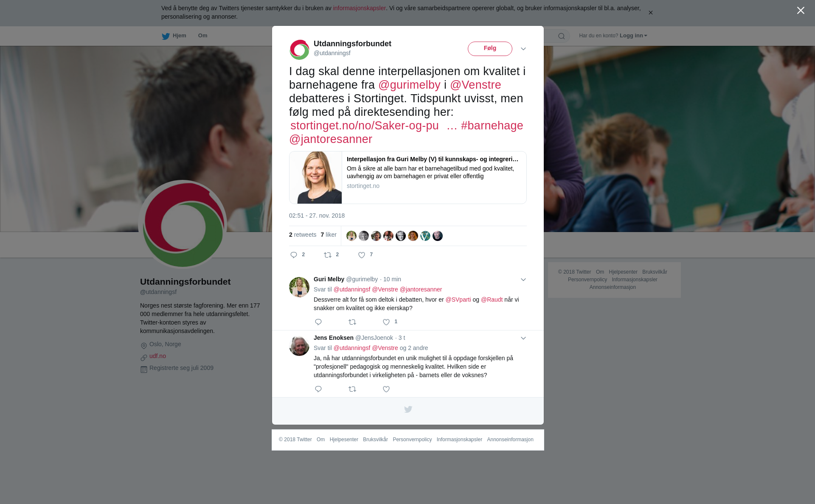This screenshot has height=504, width=815.
Task: Like Guri Melby's reply tweet
Action: (386, 322)
